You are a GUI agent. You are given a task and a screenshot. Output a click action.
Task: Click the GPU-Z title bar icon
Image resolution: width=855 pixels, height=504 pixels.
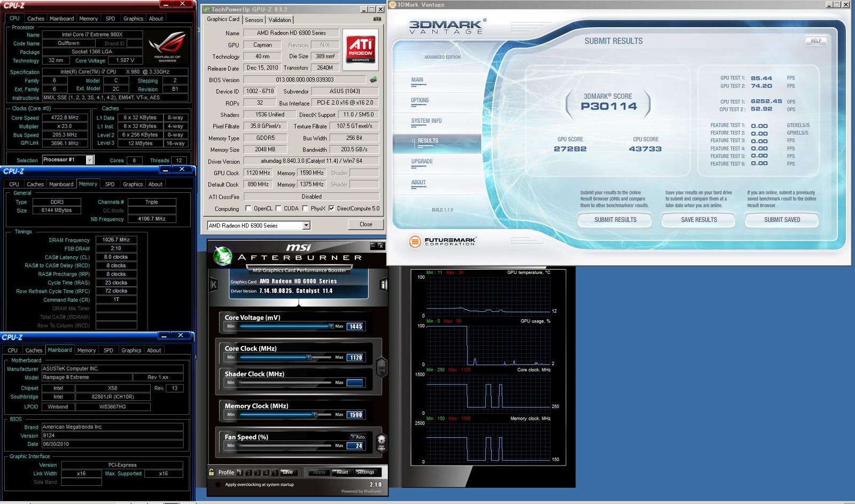pos(207,9)
